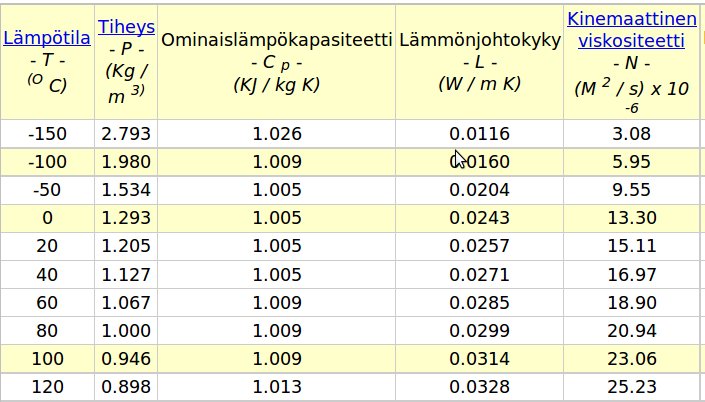Select conductivity value 0.0271
This screenshot has height=402, width=705.
point(479,273)
